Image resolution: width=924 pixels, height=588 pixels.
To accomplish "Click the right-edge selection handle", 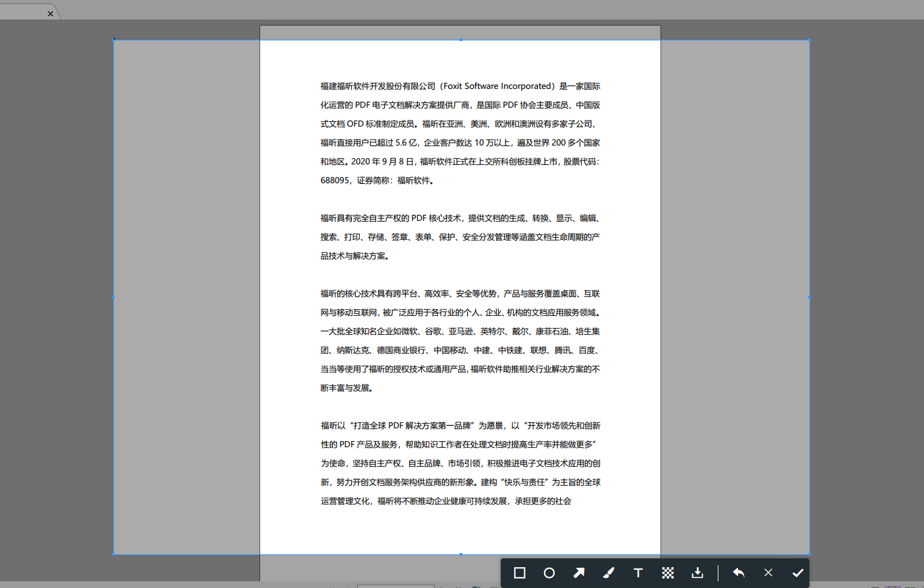I will pyautogui.click(x=809, y=296).
